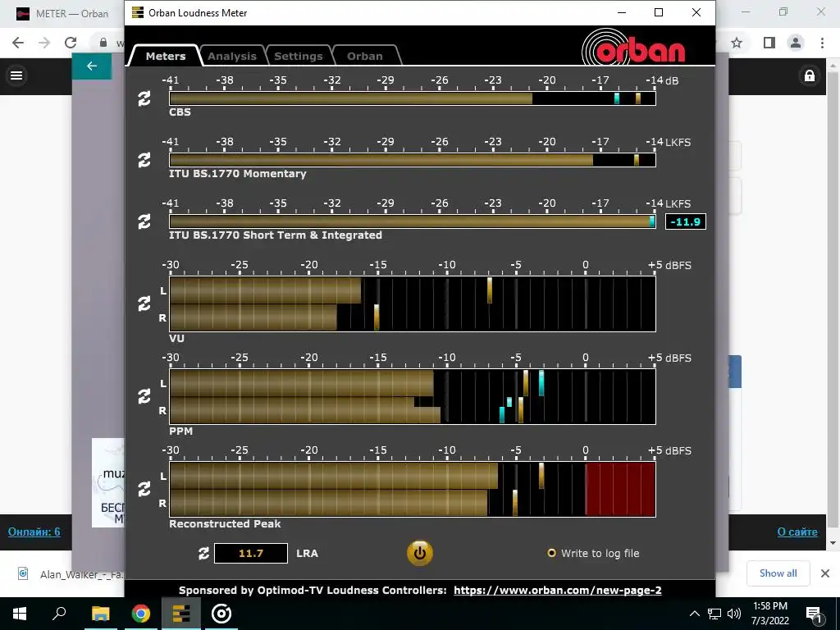Viewport: 840px width, 630px height.
Task: Open the circular target app in taskbar
Action: [x=221, y=614]
